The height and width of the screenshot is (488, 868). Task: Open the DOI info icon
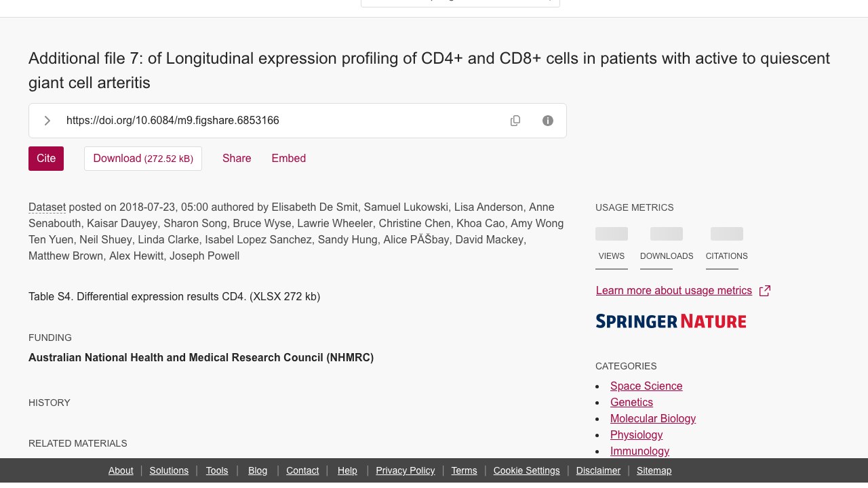(x=548, y=121)
